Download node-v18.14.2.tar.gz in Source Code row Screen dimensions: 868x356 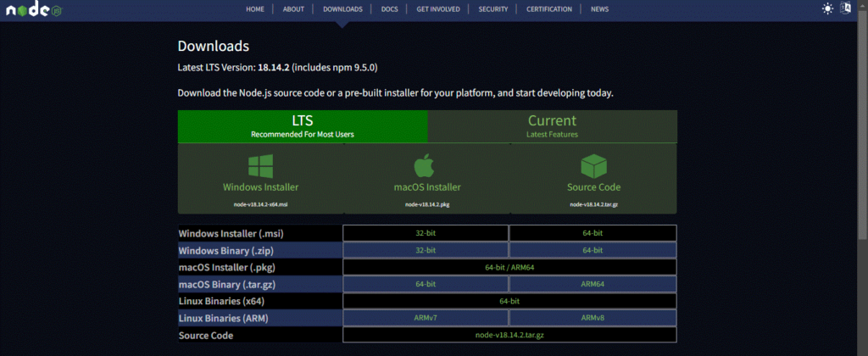[x=509, y=335]
